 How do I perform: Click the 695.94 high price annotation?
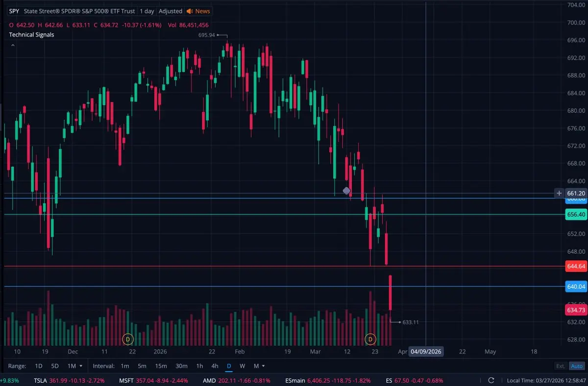tap(207, 35)
